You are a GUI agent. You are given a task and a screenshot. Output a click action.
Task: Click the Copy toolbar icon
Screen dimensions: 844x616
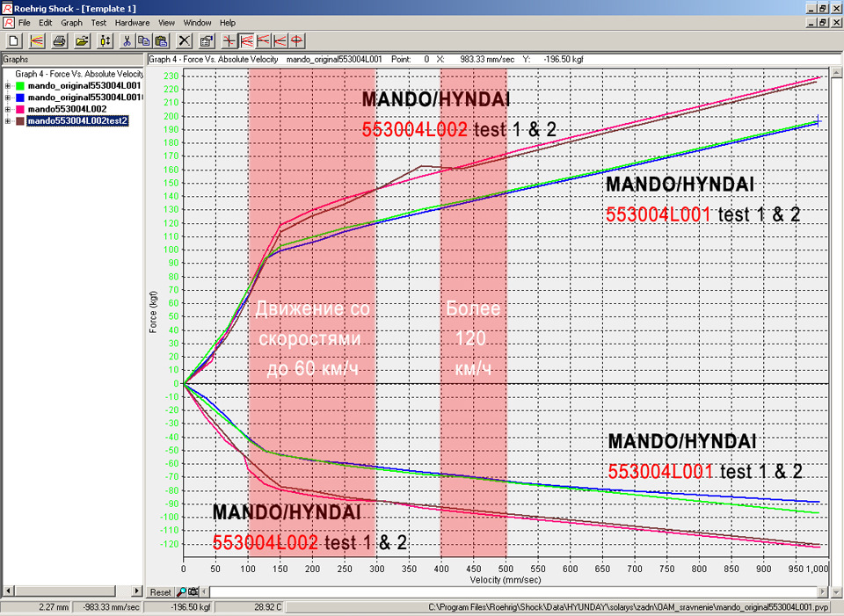click(143, 41)
